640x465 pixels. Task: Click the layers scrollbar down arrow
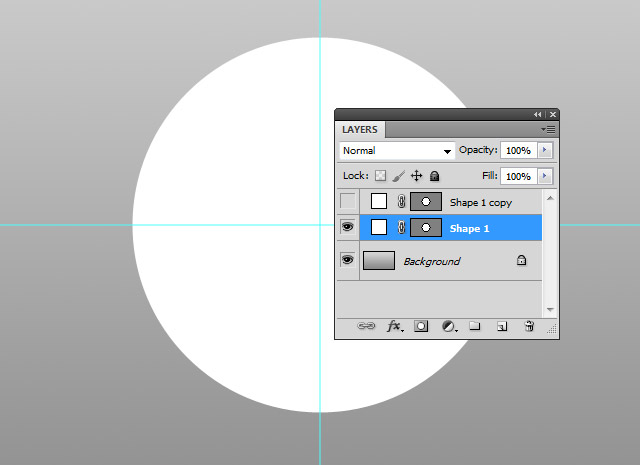[x=550, y=310]
